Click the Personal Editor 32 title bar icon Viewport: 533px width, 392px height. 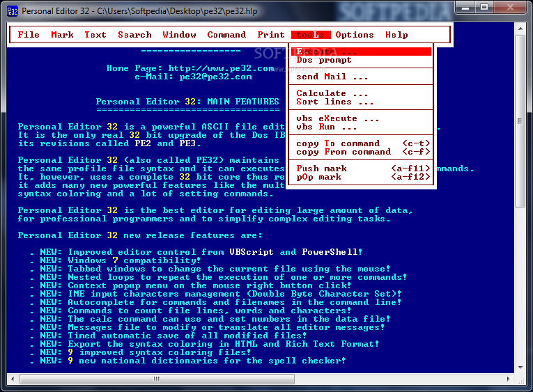coord(13,11)
